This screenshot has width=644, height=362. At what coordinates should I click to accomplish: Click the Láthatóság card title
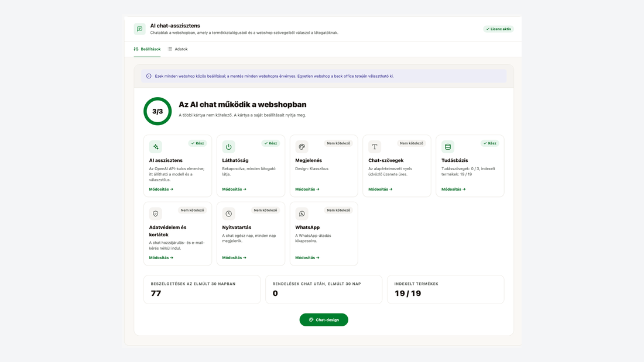(235, 160)
